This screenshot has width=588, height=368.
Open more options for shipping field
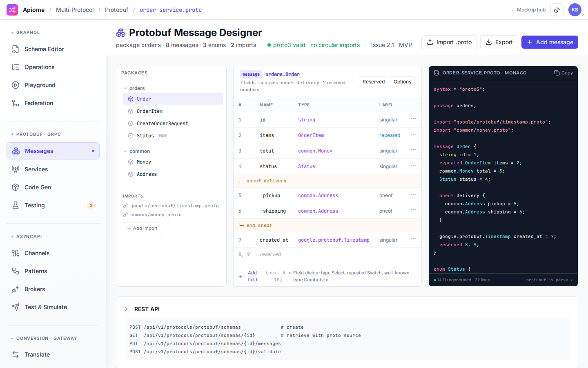tap(413, 210)
